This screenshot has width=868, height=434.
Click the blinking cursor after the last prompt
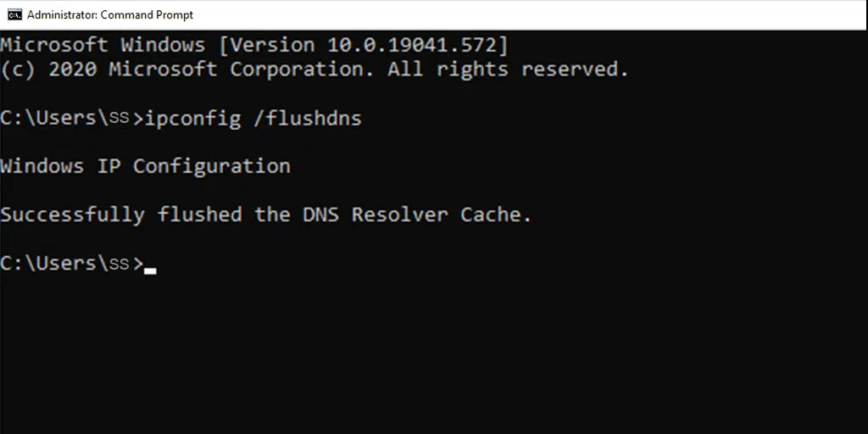(x=150, y=270)
